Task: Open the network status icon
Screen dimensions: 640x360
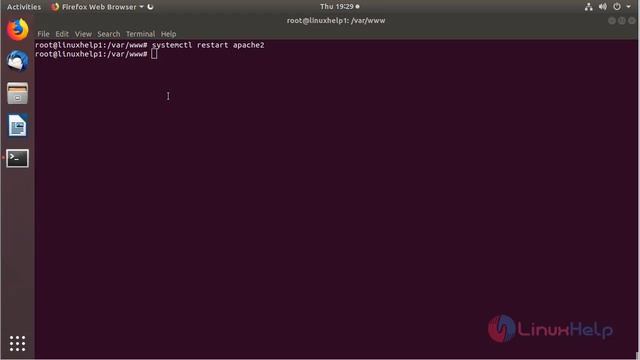Action: [x=589, y=7]
